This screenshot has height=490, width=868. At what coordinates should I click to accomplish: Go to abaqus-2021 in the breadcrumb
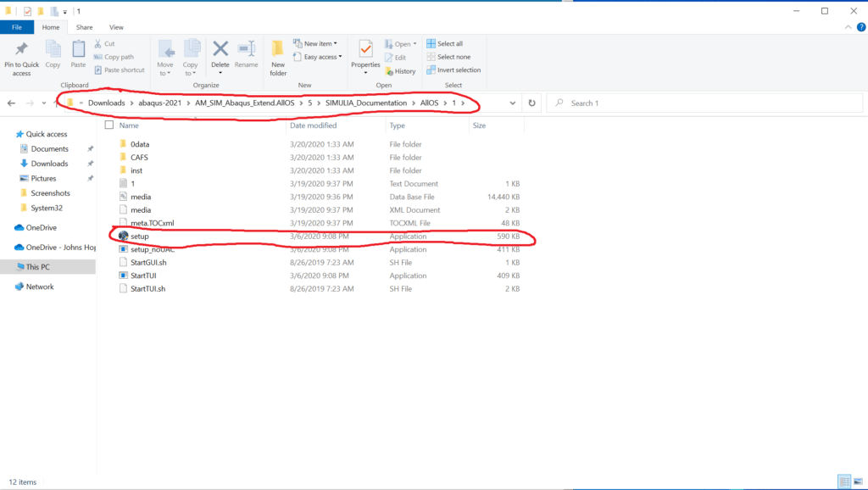pos(160,103)
